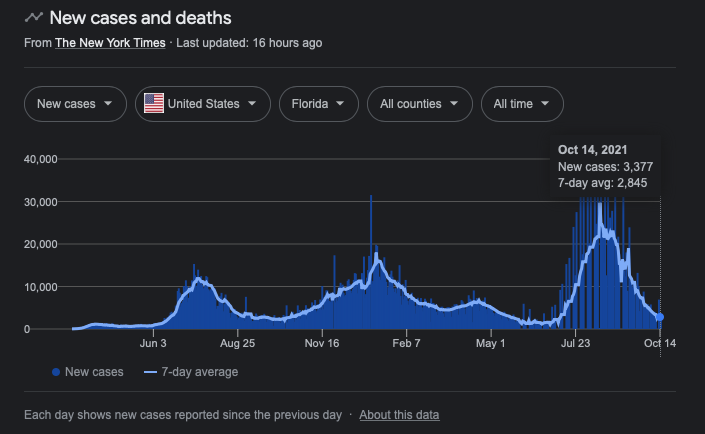Viewport: 705px width, 434px height.
Task: Expand the United States country dropdown
Action: click(x=203, y=103)
